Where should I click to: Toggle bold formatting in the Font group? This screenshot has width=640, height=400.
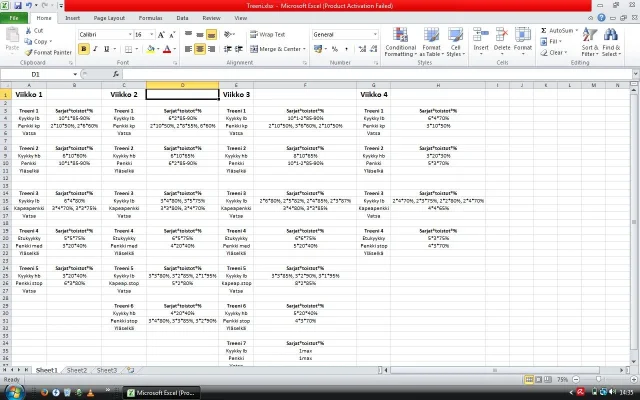[84, 49]
